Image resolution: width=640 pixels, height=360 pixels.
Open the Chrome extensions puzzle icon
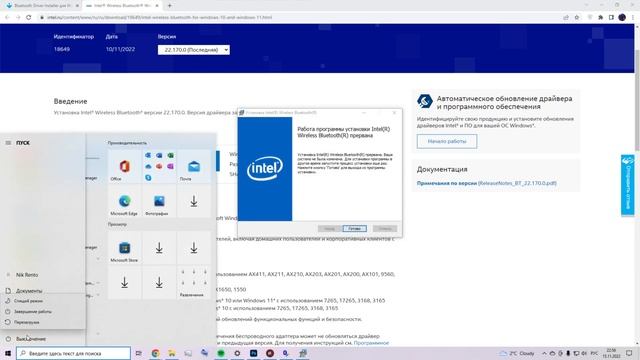click(600, 18)
